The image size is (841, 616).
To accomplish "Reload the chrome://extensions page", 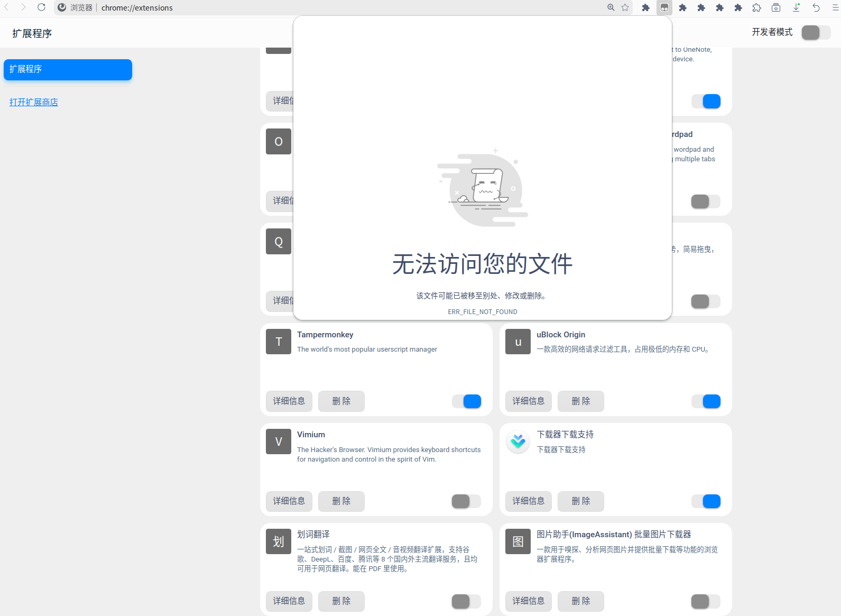I will pyautogui.click(x=41, y=7).
